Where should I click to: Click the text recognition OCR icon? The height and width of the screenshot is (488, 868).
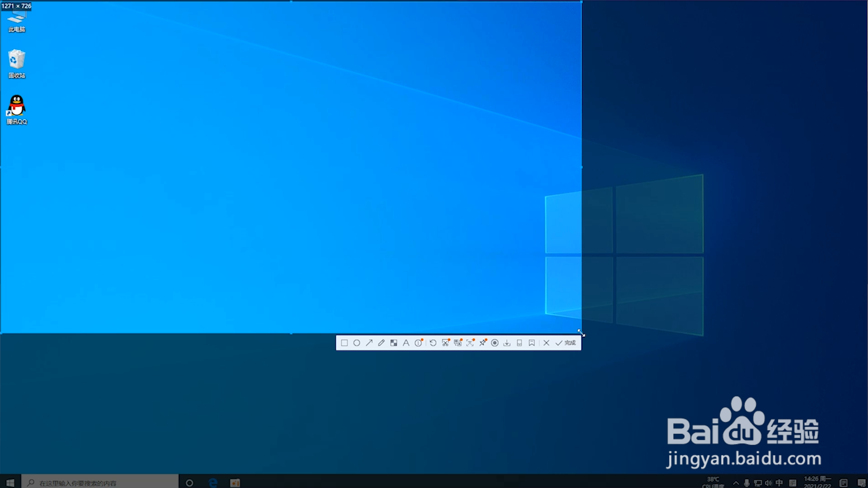tap(470, 343)
